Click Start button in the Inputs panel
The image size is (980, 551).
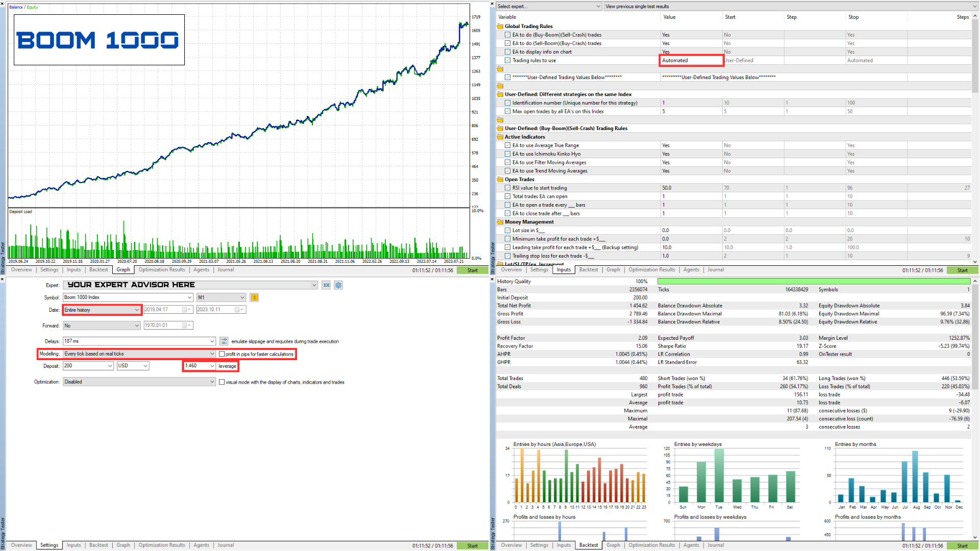tap(963, 270)
